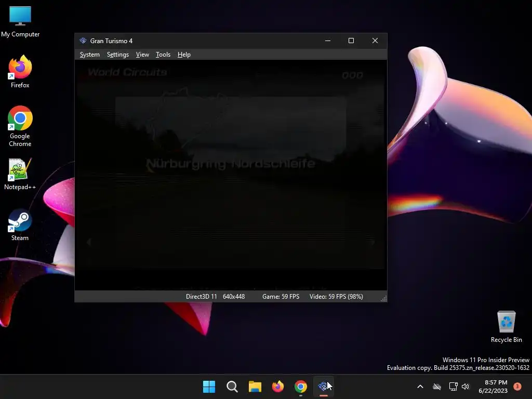532x399 pixels.
Task: Open the View menu
Action: click(x=142, y=55)
